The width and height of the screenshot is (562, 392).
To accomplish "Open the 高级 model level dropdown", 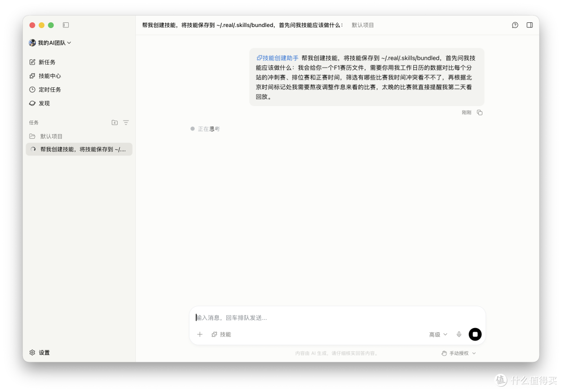I will point(438,334).
